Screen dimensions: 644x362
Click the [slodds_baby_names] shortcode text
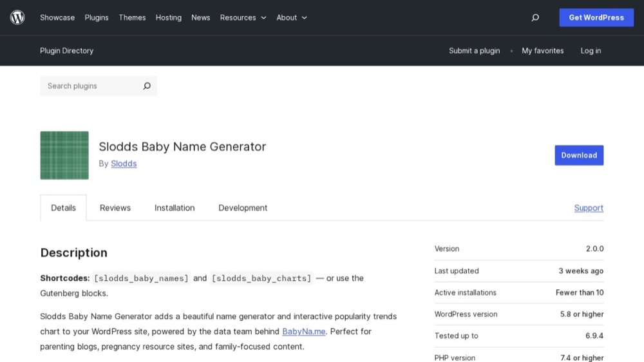click(141, 278)
